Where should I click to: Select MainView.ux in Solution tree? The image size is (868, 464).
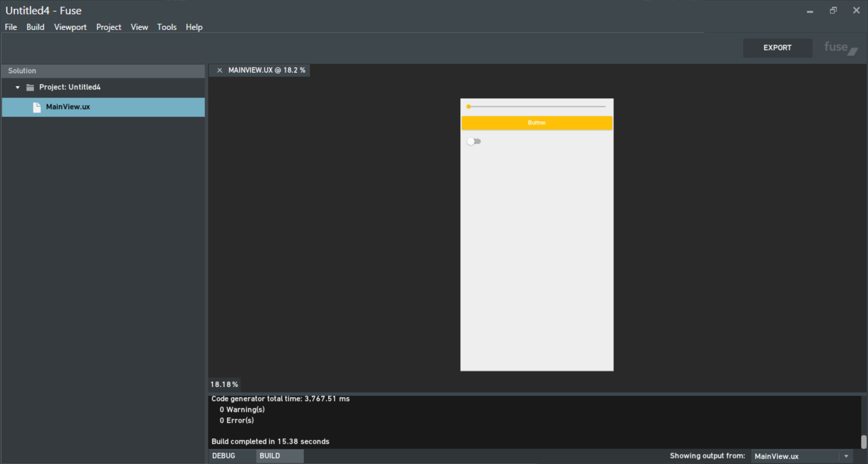(68, 107)
